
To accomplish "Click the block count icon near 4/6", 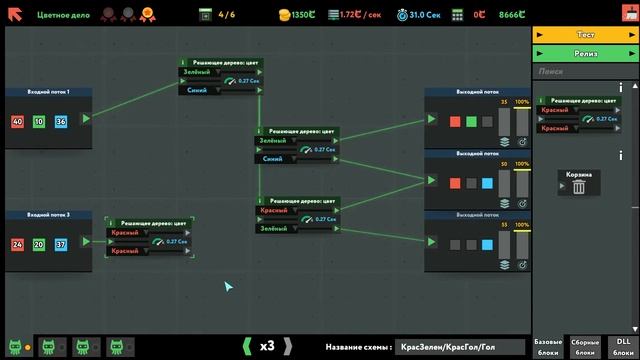I will [x=205, y=15].
